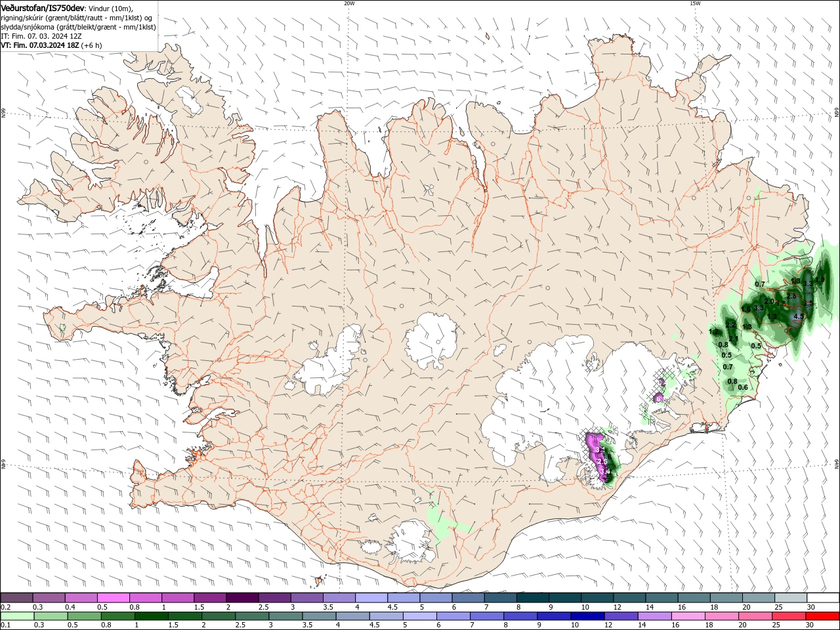Pick the lavender upper legend swatch at 4
The height and width of the screenshot is (630, 840).
click(x=371, y=598)
